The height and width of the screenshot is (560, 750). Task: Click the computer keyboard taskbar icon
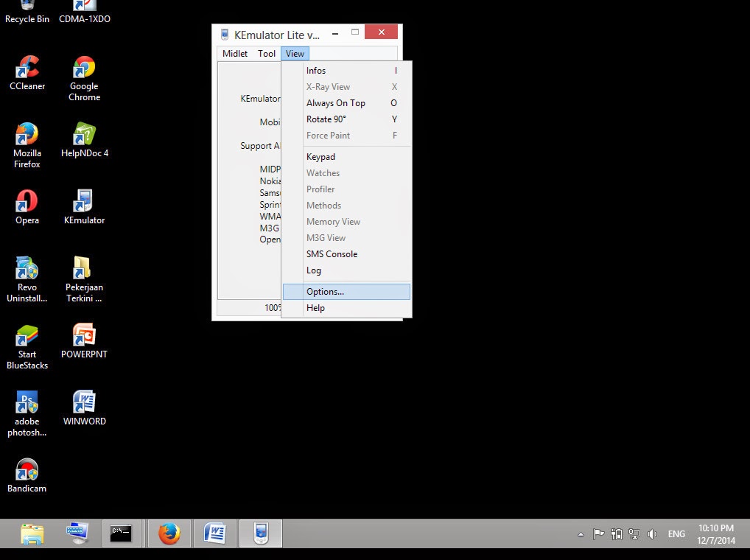click(x=77, y=533)
